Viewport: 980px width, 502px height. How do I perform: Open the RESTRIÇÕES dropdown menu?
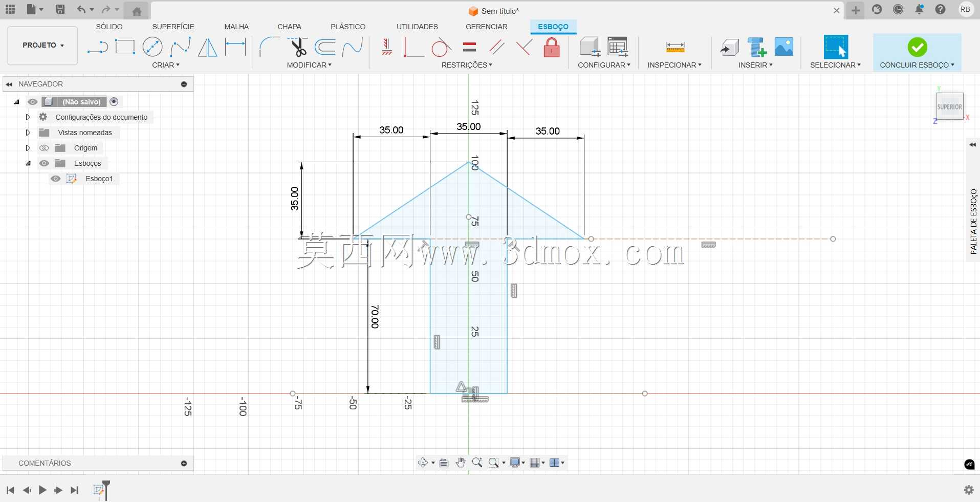click(467, 65)
